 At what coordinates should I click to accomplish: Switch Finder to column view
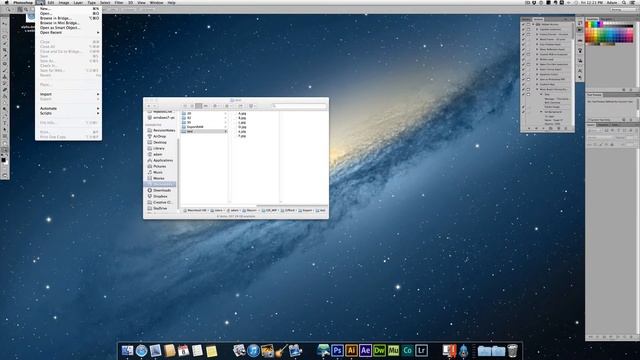click(x=198, y=106)
